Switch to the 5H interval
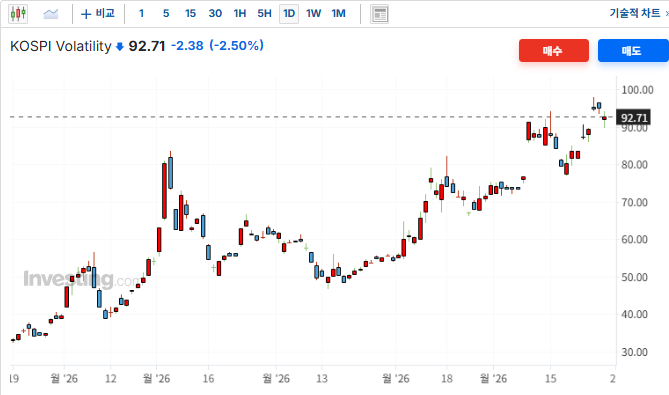 point(265,14)
